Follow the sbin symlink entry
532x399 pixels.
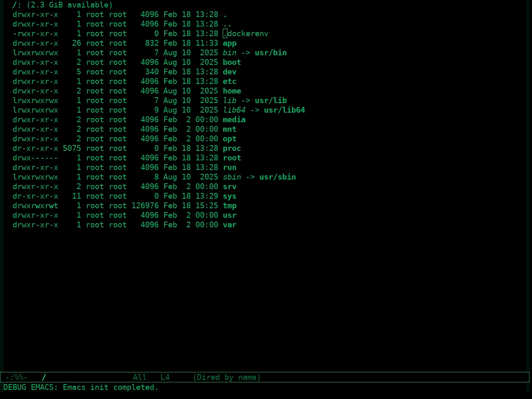232,177
